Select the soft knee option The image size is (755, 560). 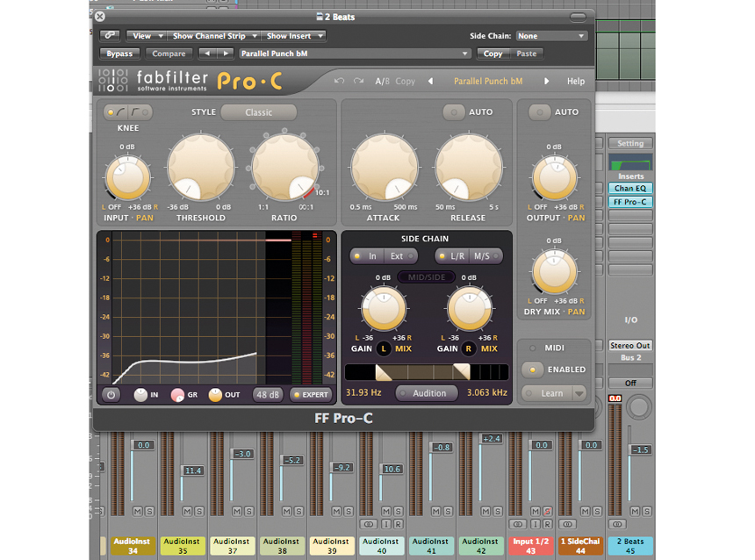(116, 112)
